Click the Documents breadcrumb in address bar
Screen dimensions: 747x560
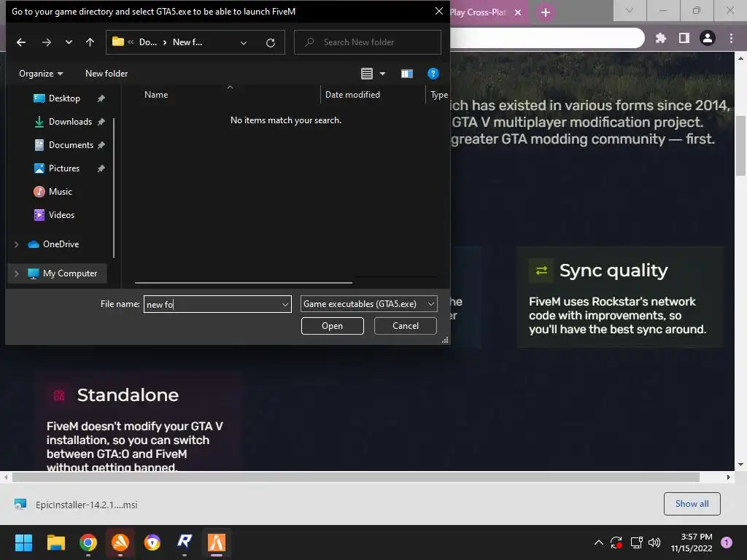(147, 42)
